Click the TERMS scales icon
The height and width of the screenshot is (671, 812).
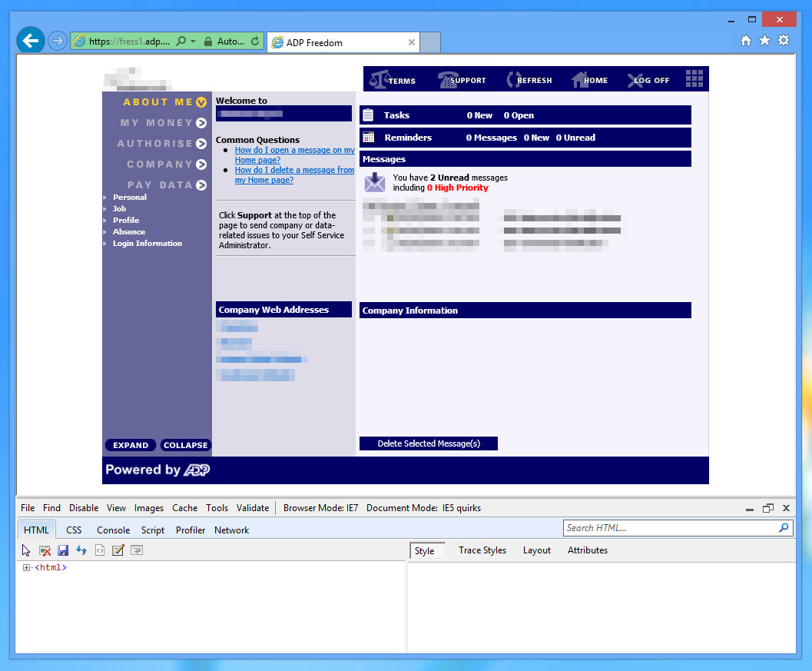point(378,78)
